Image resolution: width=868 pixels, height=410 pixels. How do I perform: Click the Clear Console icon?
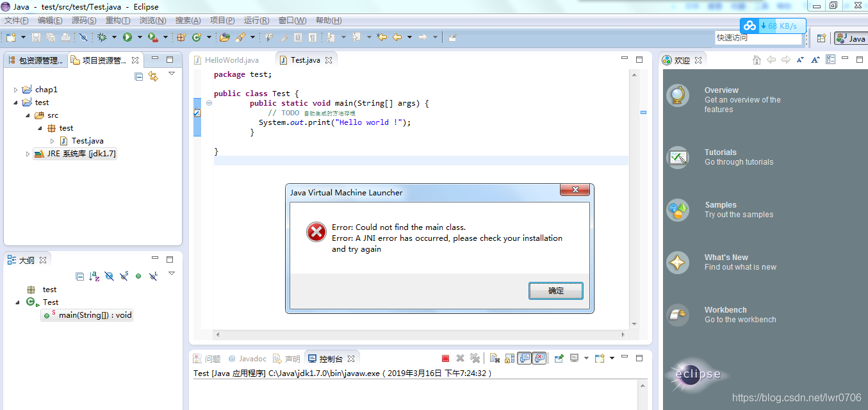495,359
